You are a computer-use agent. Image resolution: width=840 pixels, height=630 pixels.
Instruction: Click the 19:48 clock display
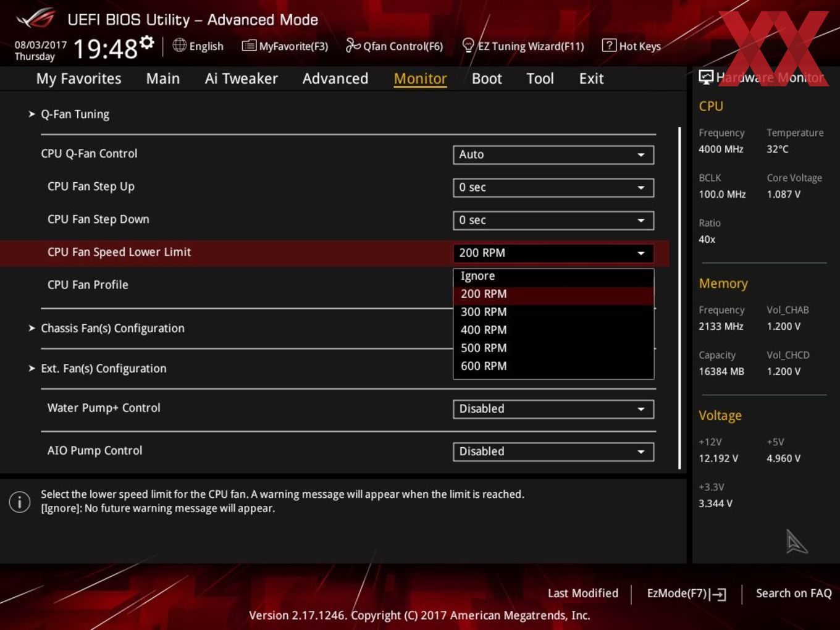tap(106, 48)
